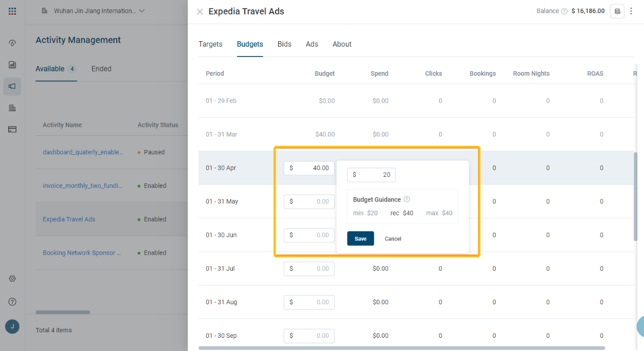Open the dashboard gauge sidebar icon
Screen dimensions: 644x351
12,43
